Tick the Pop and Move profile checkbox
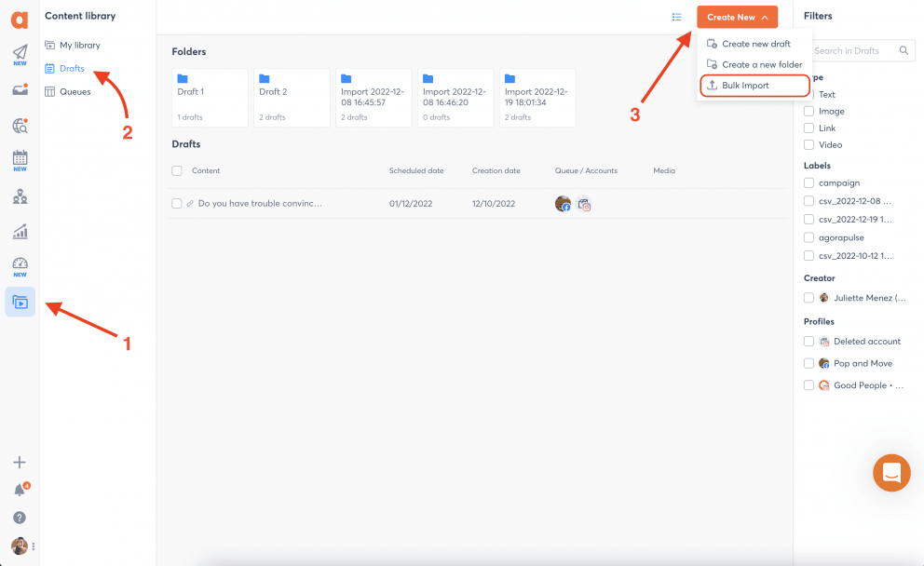This screenshot has width=924, height=566. click(808, 363)
